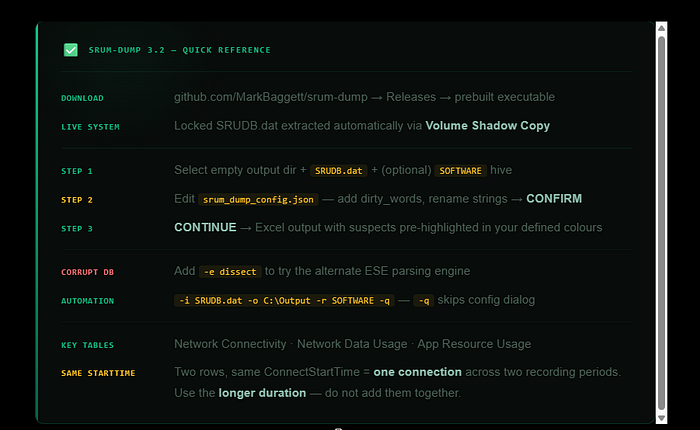Click the bold 'longer duration' text
The width and height of the screenshot is (700, 430).
[262, 393]
